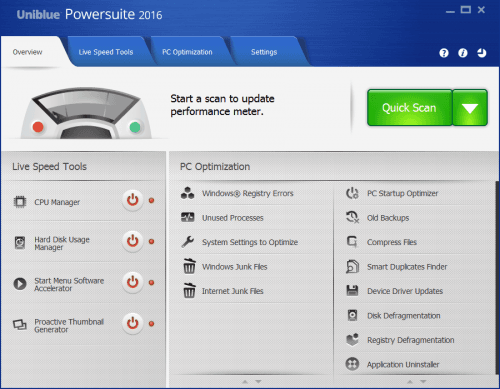
Task: Click the Device Driver Updates disk icon
Action: (x=352, y=291)
